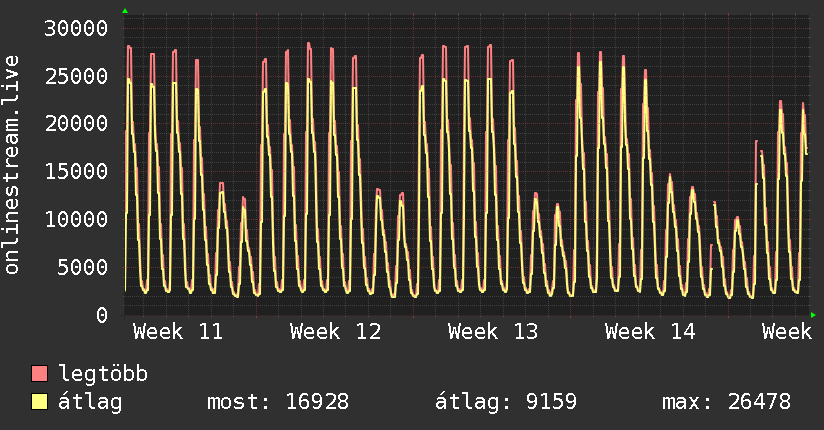This screenshot has width=824, height=430.
Task: Click the truncated Week label at far right
Action: pyautogui.click(x=786, y=332)
